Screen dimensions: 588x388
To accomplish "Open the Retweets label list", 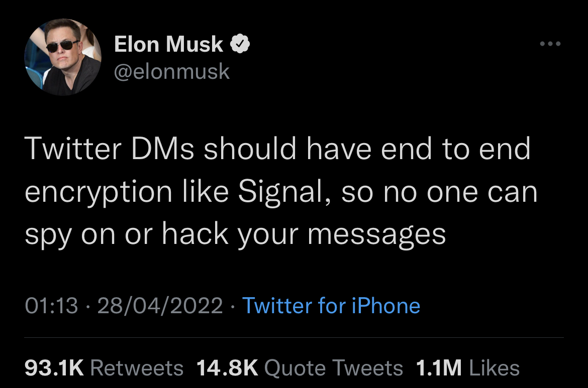I will (137, 368).
